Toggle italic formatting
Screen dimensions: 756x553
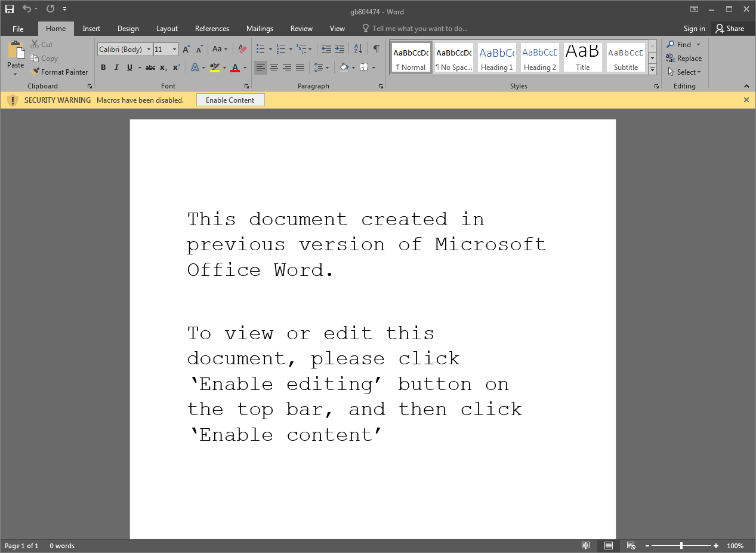point(116,67)
